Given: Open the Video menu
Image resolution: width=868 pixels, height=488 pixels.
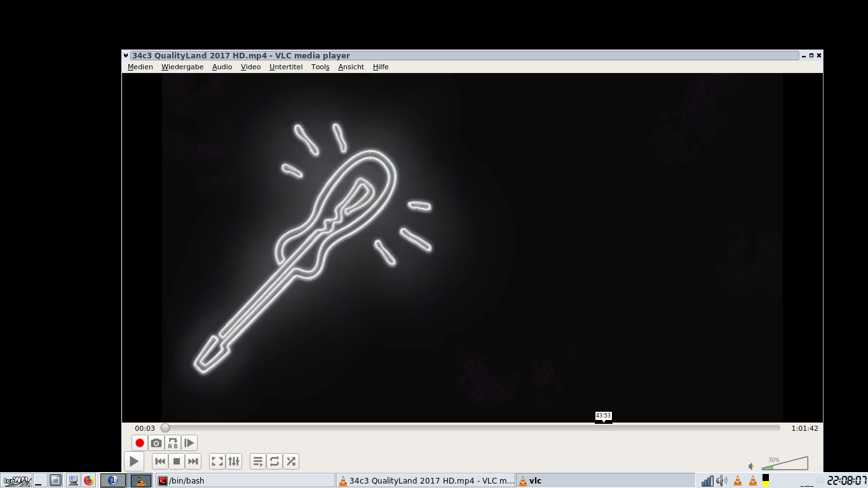Looking at the screenshot, I should [x=251, y=67].
